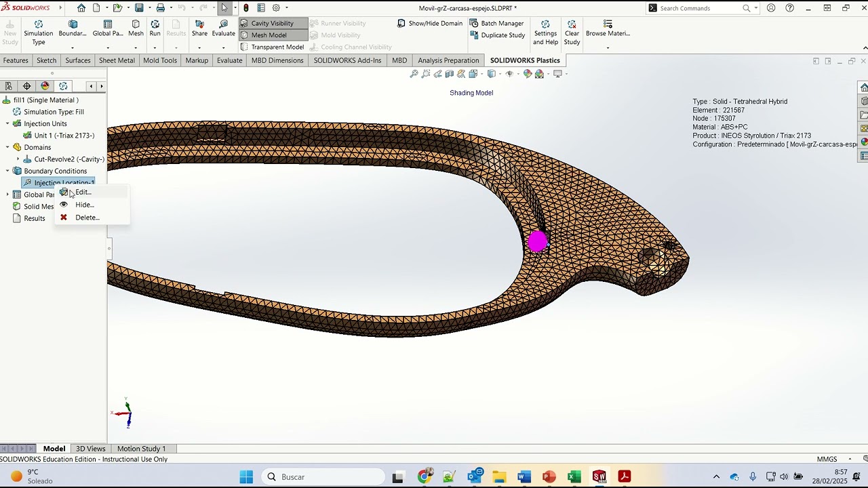The image size is (868, 488).
Task: Open Excel from the taskbar
Action: tap(574, 477)
